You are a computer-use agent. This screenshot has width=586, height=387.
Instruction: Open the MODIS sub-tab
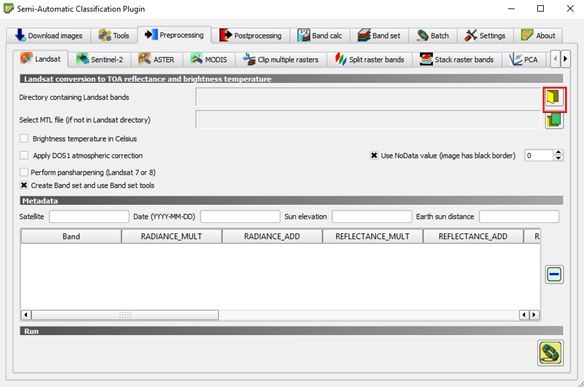209,59
